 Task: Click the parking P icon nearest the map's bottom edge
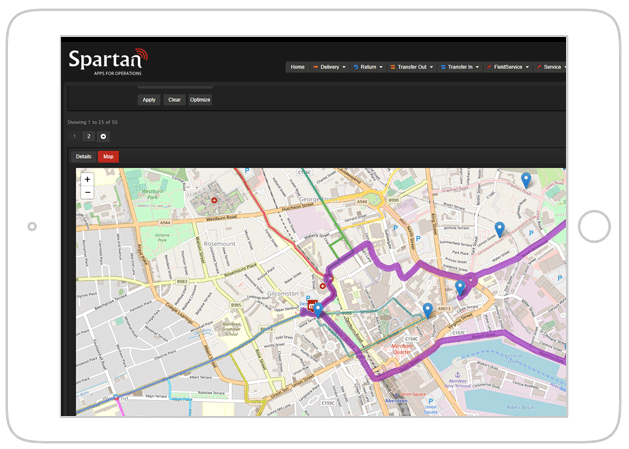tap(430, 401)
